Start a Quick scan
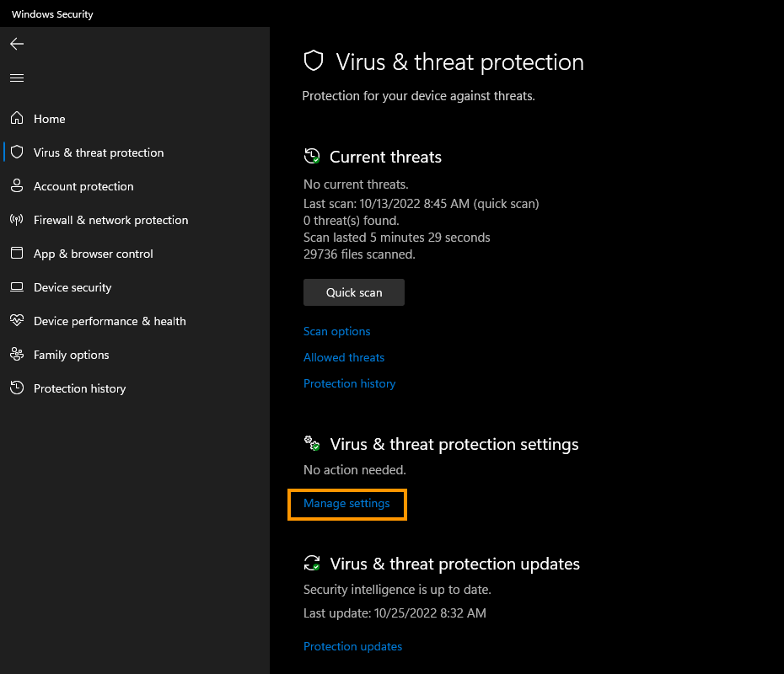 point(354,292)
